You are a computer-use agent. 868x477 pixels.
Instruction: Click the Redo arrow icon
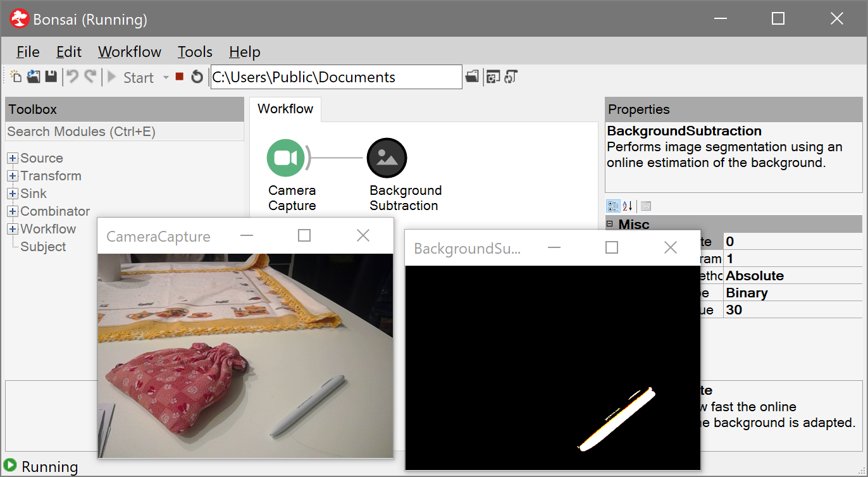(90, 77)
